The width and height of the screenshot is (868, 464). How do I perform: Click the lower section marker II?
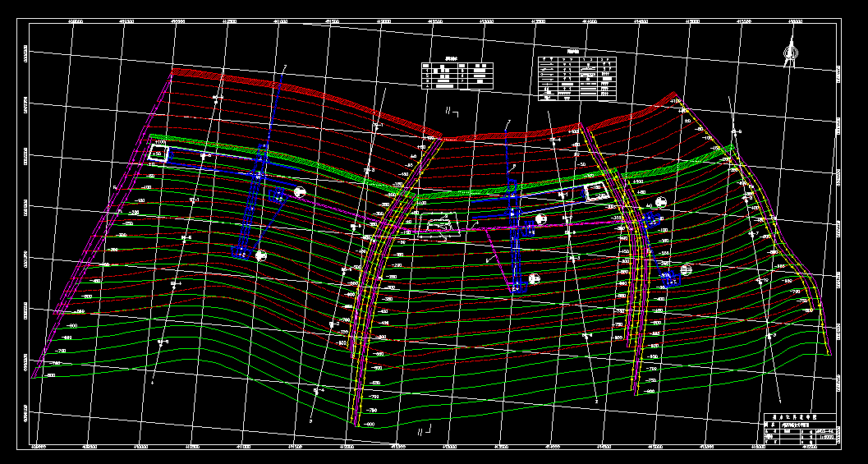(425, 430)
